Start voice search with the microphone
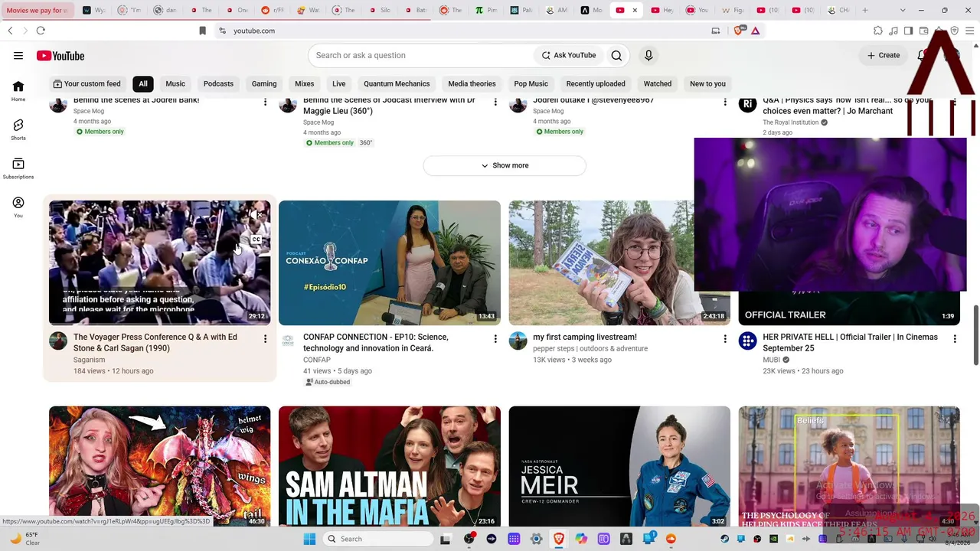This screenshot has width=980, height=551. (648, 55)
